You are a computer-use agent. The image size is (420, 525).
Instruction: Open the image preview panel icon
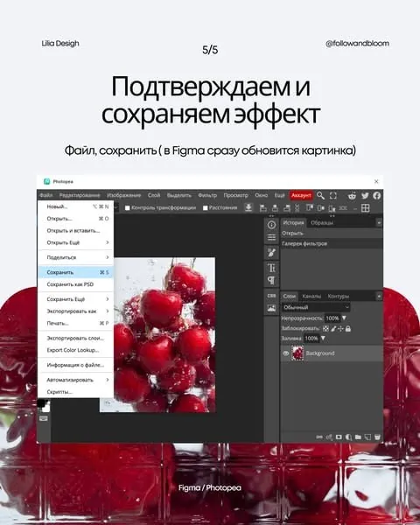271,308
